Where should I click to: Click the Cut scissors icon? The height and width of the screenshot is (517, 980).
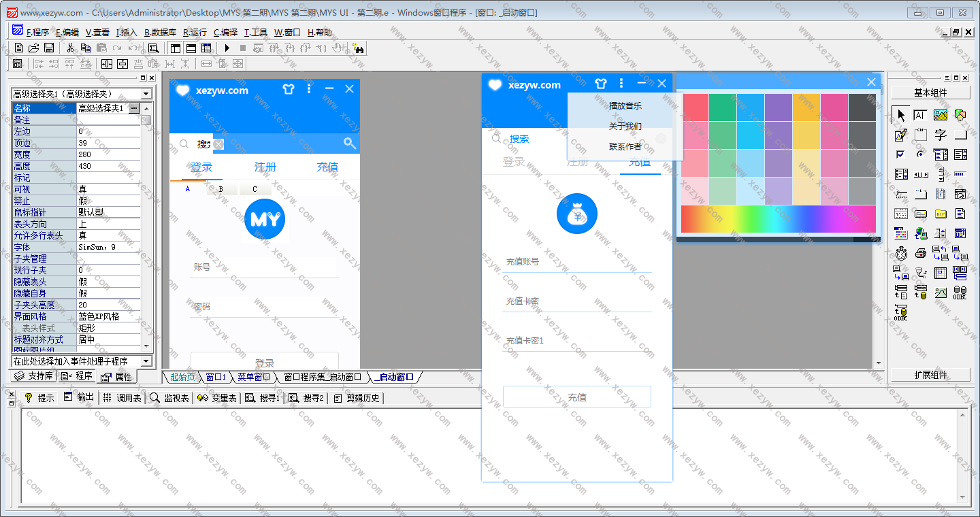pyautogui.click(x=69, y=48)
